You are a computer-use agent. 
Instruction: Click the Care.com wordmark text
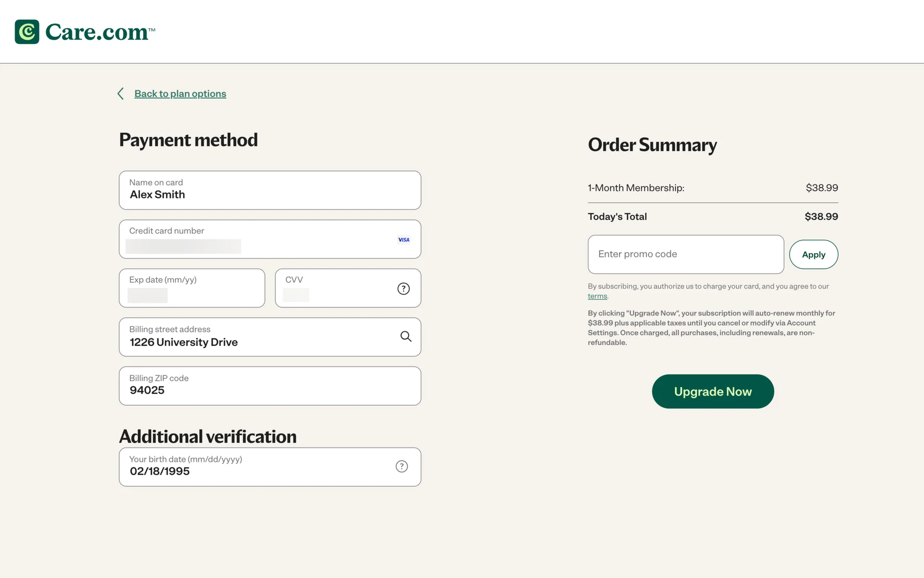[x=97, y=32]
